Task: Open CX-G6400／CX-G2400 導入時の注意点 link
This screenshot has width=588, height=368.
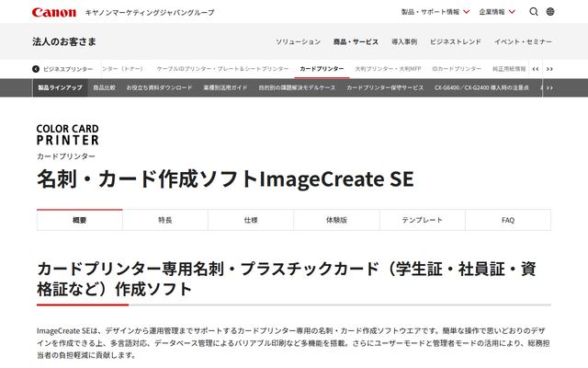Action: point(481,88)
